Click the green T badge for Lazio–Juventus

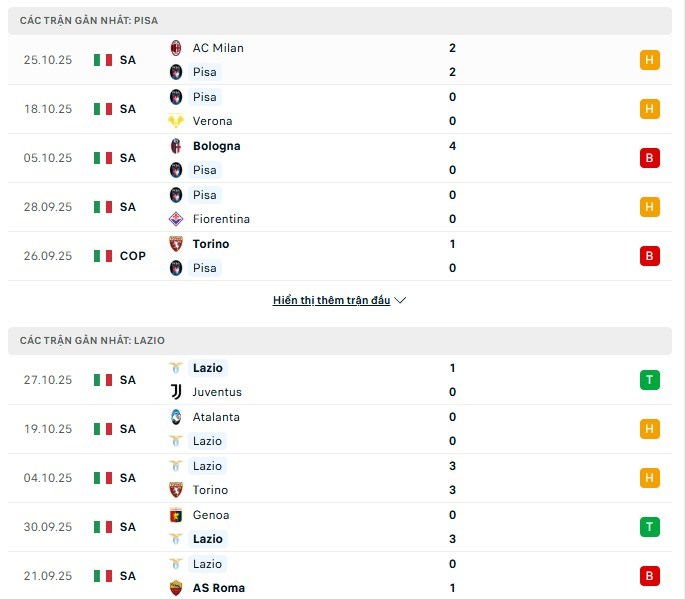point(650,380)
